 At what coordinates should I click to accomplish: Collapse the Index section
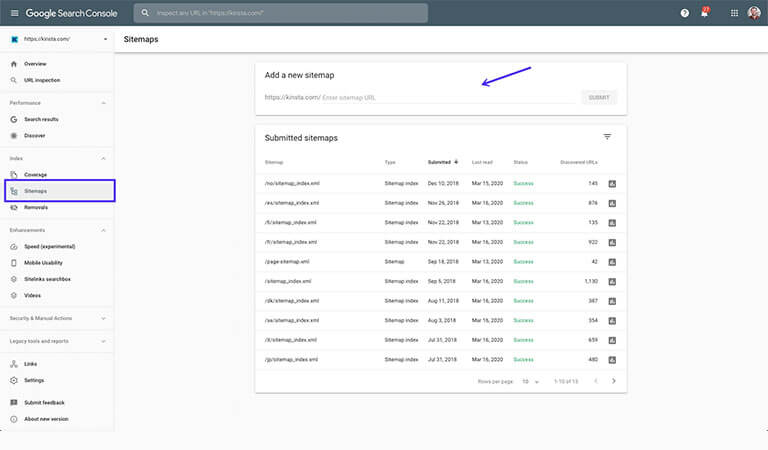click(103, 159)
